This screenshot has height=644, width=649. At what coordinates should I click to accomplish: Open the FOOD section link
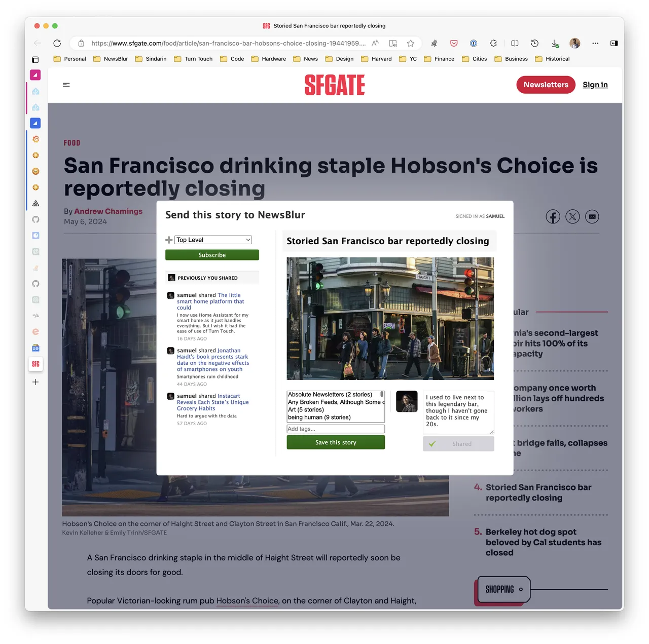[x=72, y=143]
